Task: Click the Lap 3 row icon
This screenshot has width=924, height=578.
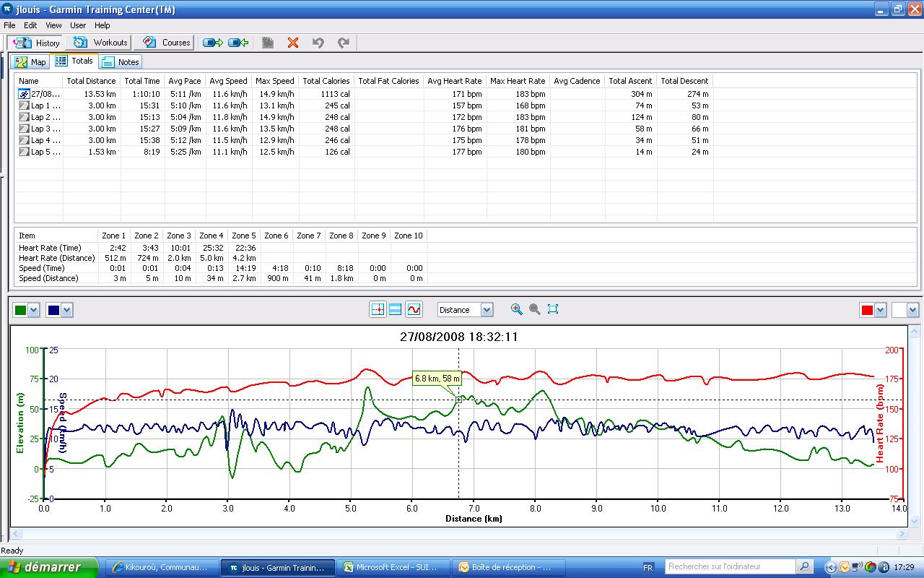Action: click(x=24, y=129)
